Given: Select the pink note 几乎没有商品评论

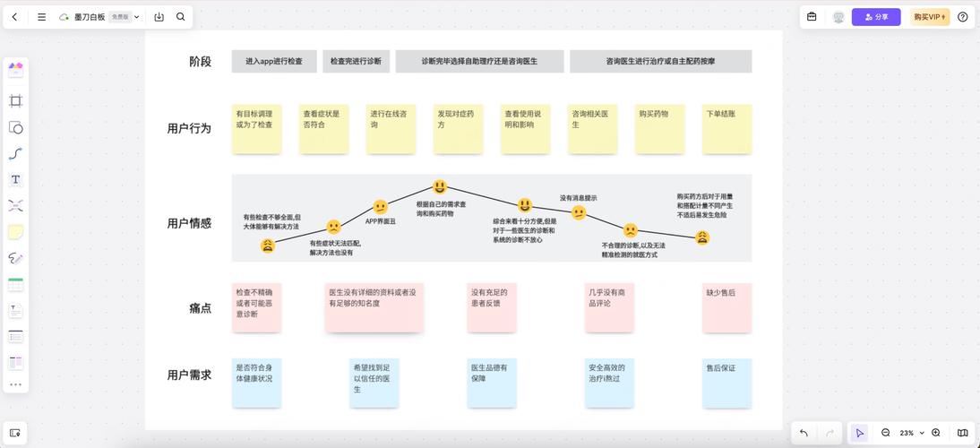Looking at the screenshot, I should pos(609,307).
